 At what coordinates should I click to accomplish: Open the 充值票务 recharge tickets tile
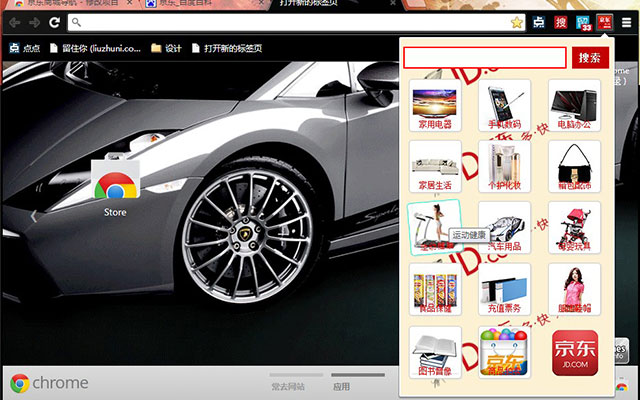(504, 290)
